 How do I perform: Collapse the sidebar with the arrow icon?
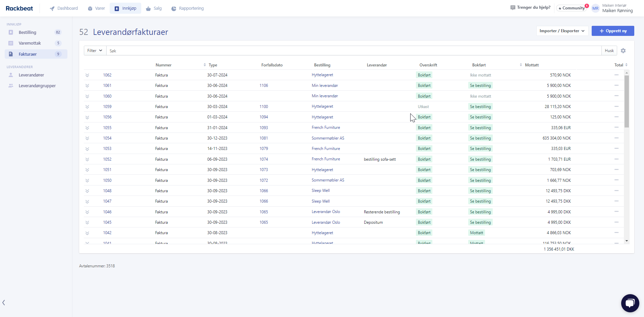4,302
